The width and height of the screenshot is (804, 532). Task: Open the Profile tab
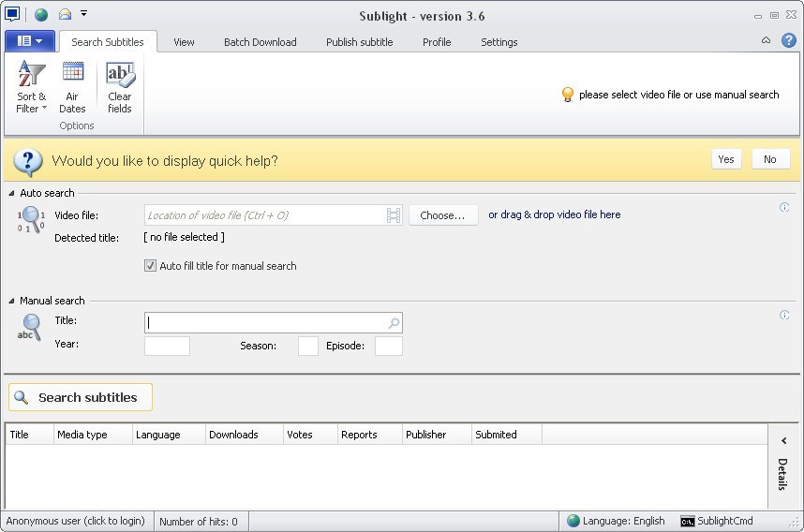tap(437, 42)
